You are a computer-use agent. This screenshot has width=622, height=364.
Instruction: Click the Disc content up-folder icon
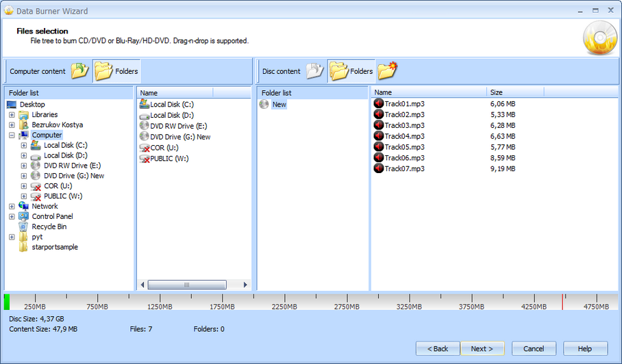(315, 71)
